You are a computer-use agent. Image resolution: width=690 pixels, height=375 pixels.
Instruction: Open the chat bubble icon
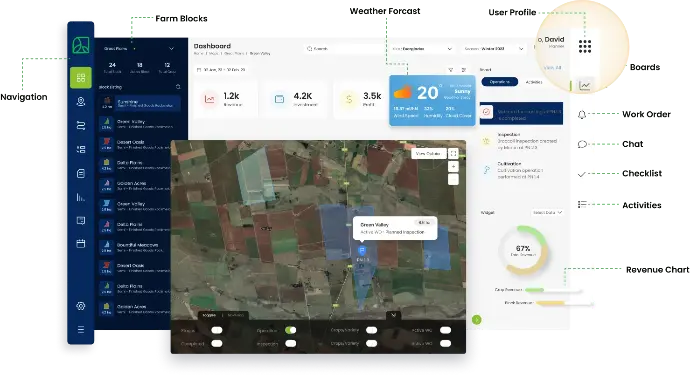click(x=582, y=144)
